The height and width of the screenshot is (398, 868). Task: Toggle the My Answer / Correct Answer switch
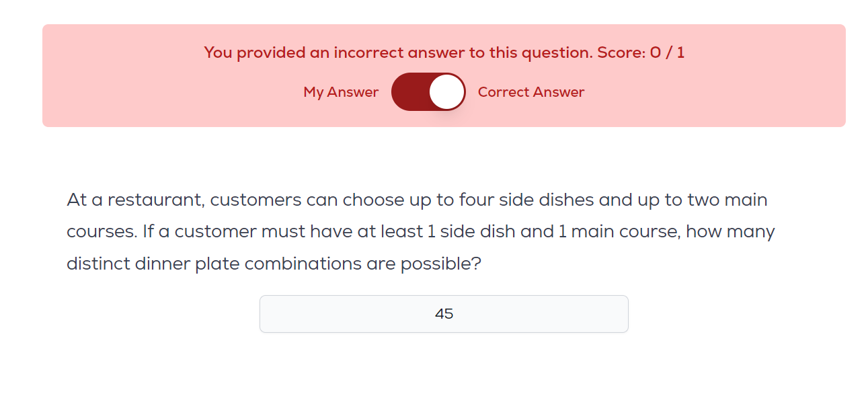[x=428, y=92]
